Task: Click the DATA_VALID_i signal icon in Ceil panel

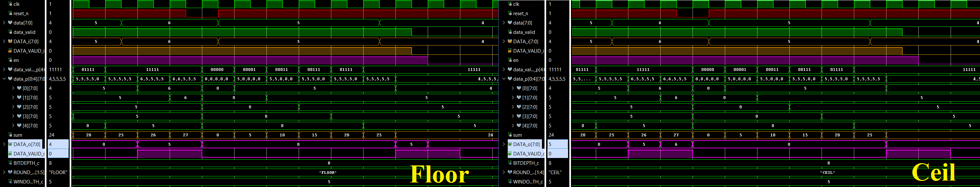Action: pos(510,51)
